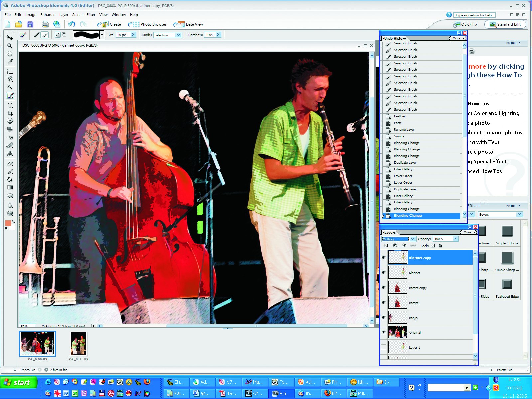Activate the Crop tool
Screen dimensions: 532x399
[10, 113]
